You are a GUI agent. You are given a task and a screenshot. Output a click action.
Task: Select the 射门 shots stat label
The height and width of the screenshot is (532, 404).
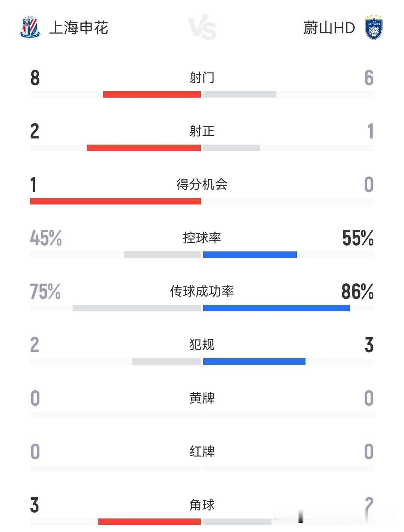coord(202,77)
